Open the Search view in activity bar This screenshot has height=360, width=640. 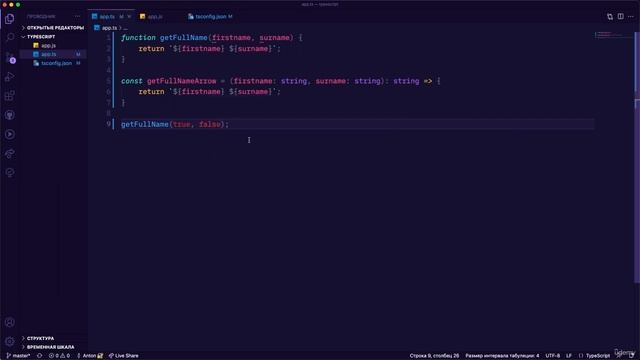click(x=9, y=38)
